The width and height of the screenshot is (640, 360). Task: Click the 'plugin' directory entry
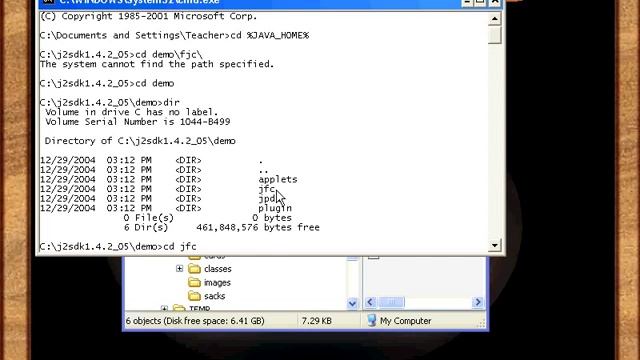click(x=275, y=208)
